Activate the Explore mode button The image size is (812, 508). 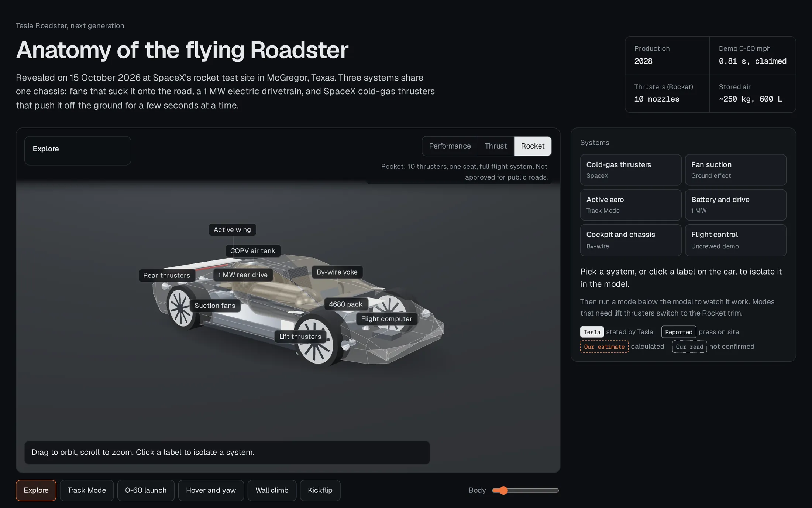[x=36, y=491]
